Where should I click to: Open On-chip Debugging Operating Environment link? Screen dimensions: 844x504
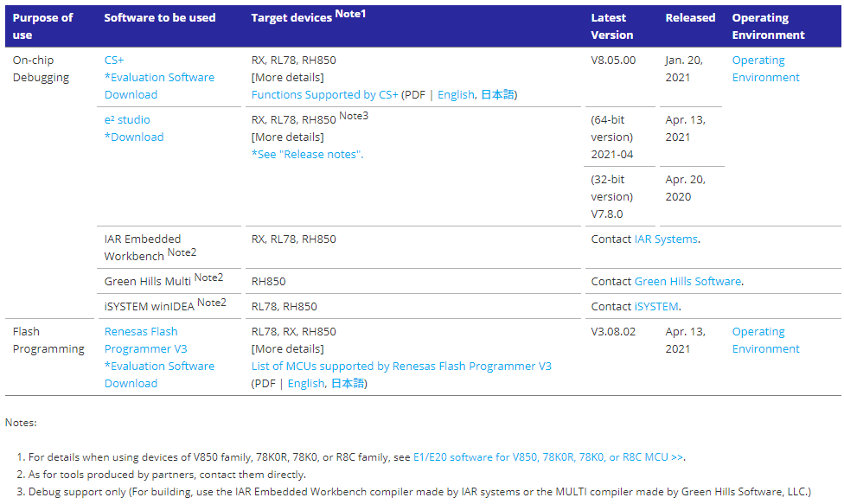pos(765,69)
